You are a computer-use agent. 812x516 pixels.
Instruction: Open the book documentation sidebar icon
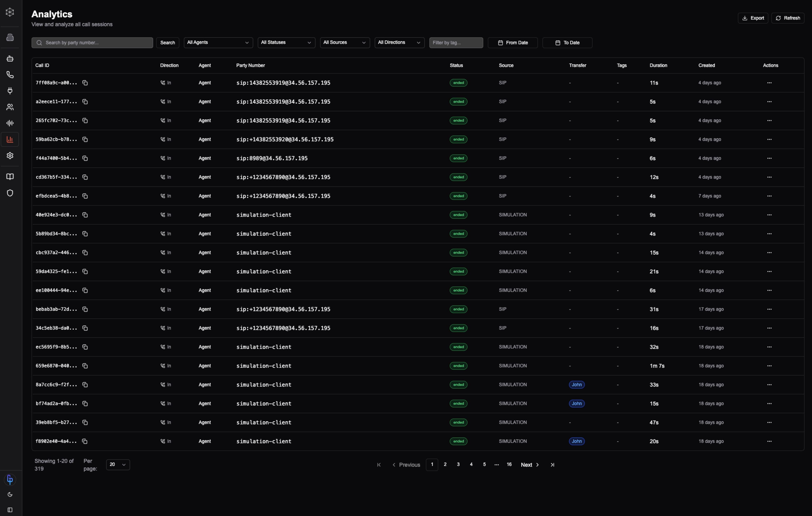[10, 177]
